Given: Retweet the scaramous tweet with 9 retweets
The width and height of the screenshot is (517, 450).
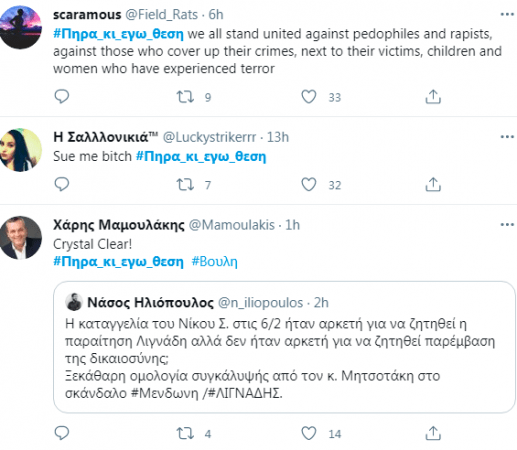Looking at the screenshot, I should click(185, 97).
